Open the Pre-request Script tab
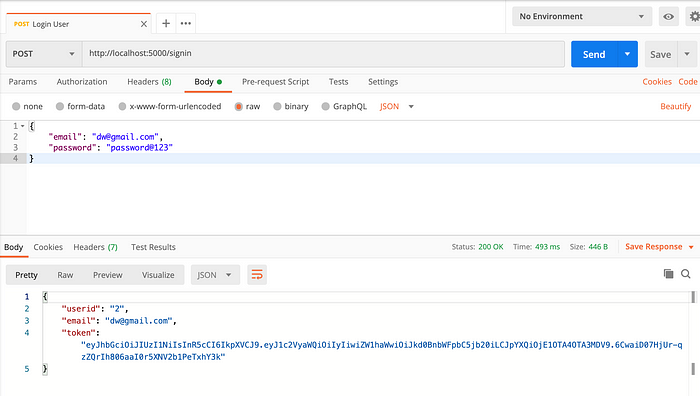 (275, 82)
